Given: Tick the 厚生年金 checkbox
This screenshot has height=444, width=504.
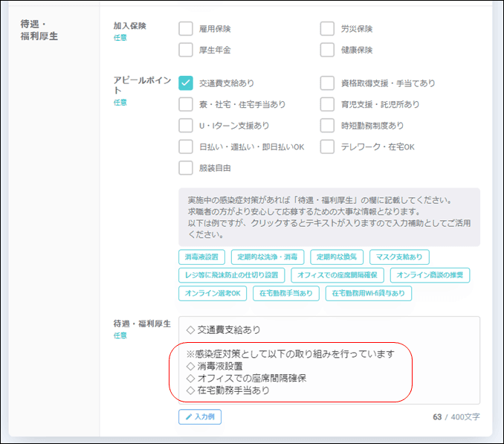Looking at the screenshot, I should [x=186, y=51].
